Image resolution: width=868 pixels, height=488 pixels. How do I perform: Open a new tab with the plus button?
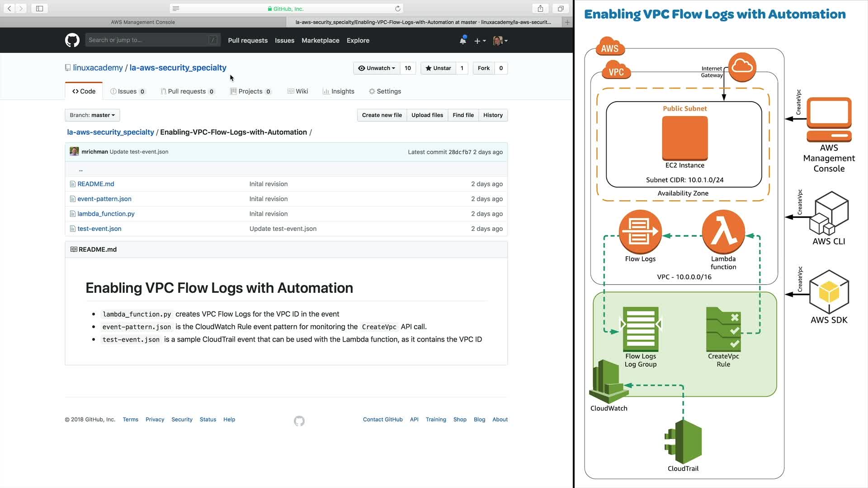tap(567, 22)
